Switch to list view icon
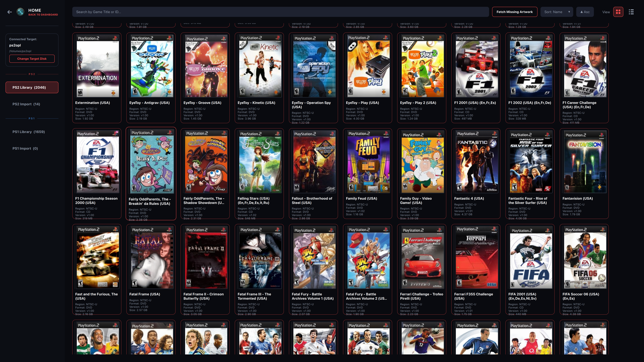This screenshot has width=644, height=362. (x=631, y=12)
